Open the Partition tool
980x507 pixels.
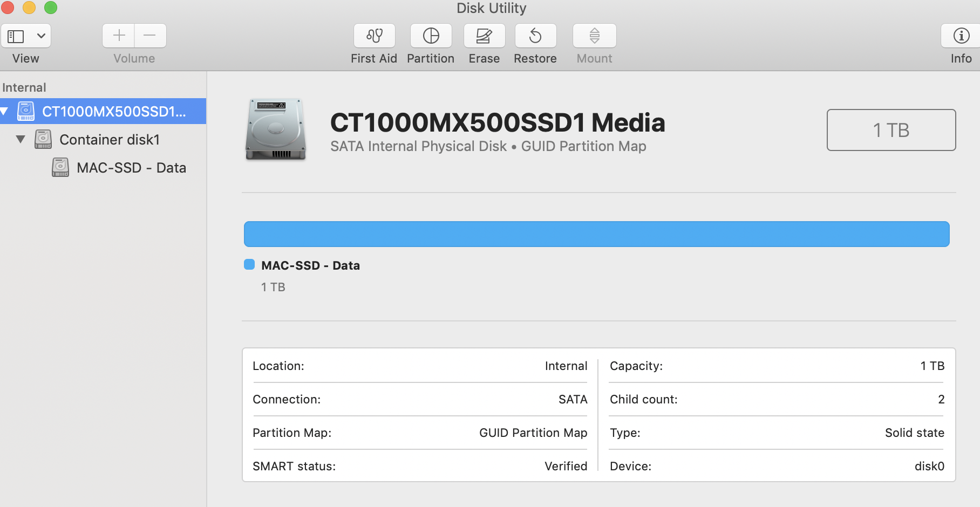click(431, 36)
